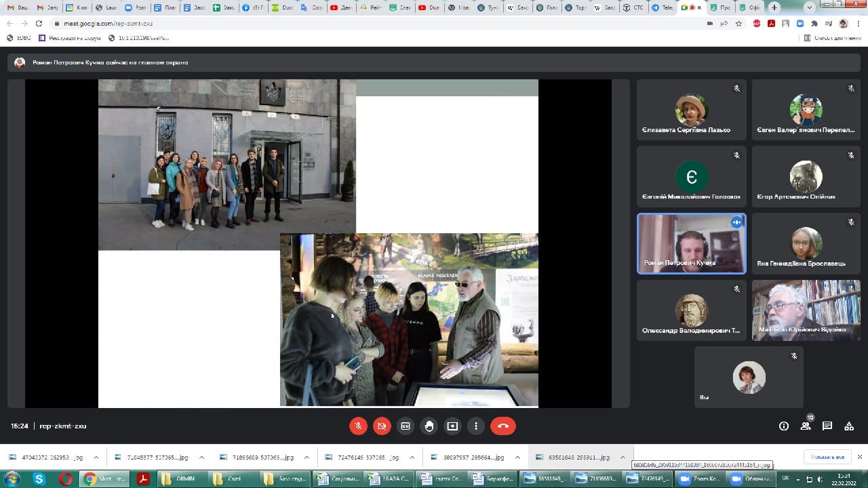Switch to the first Gmail browser tab
The height and width of the screenshot is (488, 868).
[x=18, y=7]
